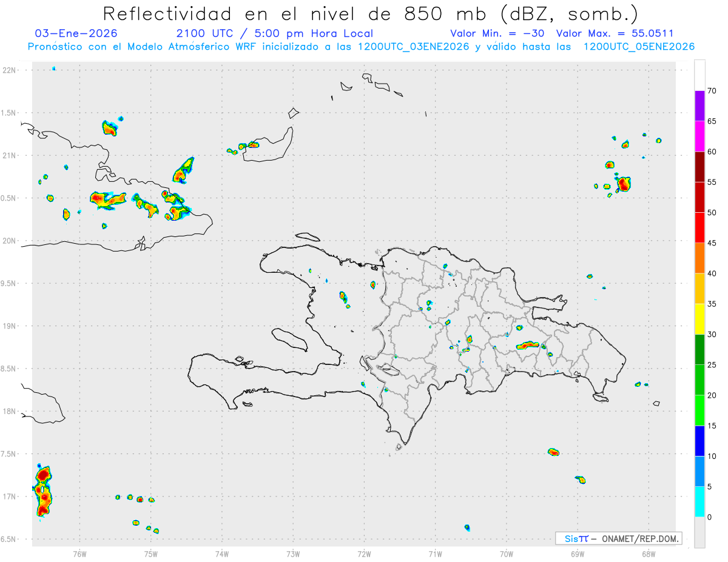Select the '21N' latitude label

[9, 156]
